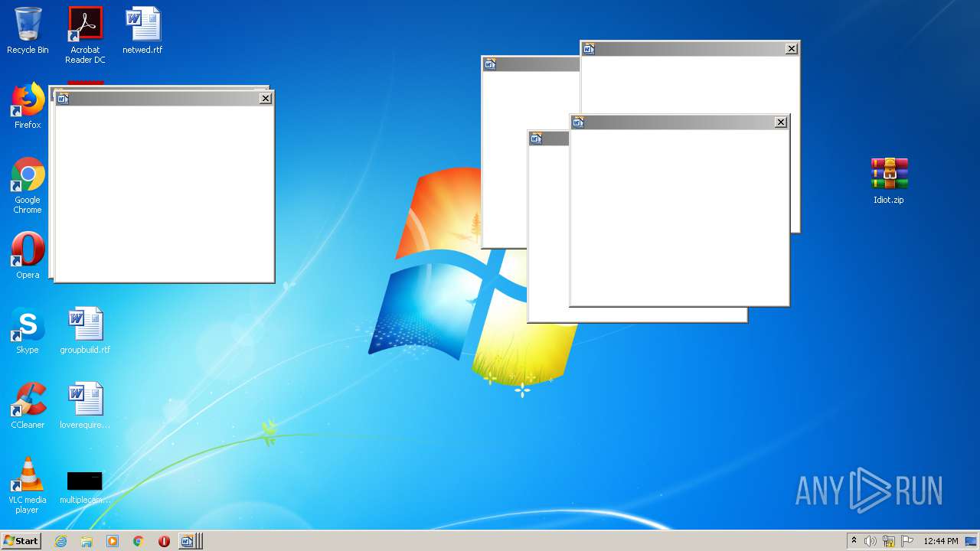Screen dimensions: 980x551
Task: Select the Idiot.zip archive icon
Action: point(889,181)
